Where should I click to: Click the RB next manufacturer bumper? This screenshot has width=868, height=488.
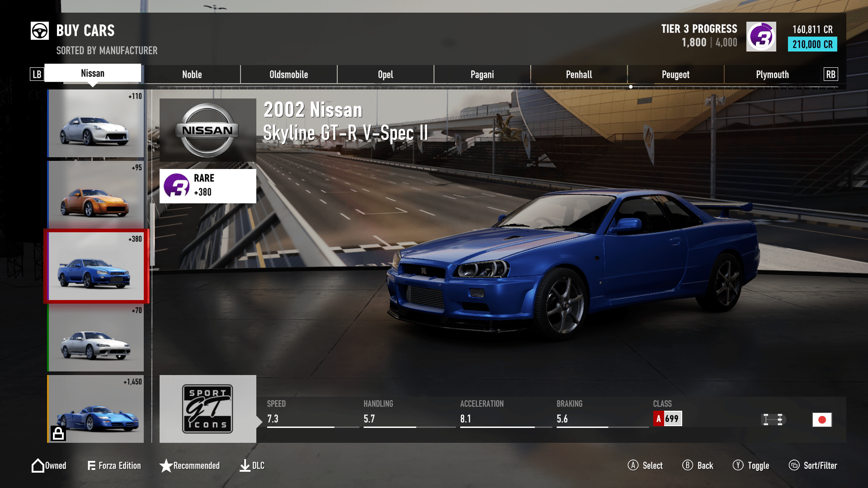click(830, 74)
